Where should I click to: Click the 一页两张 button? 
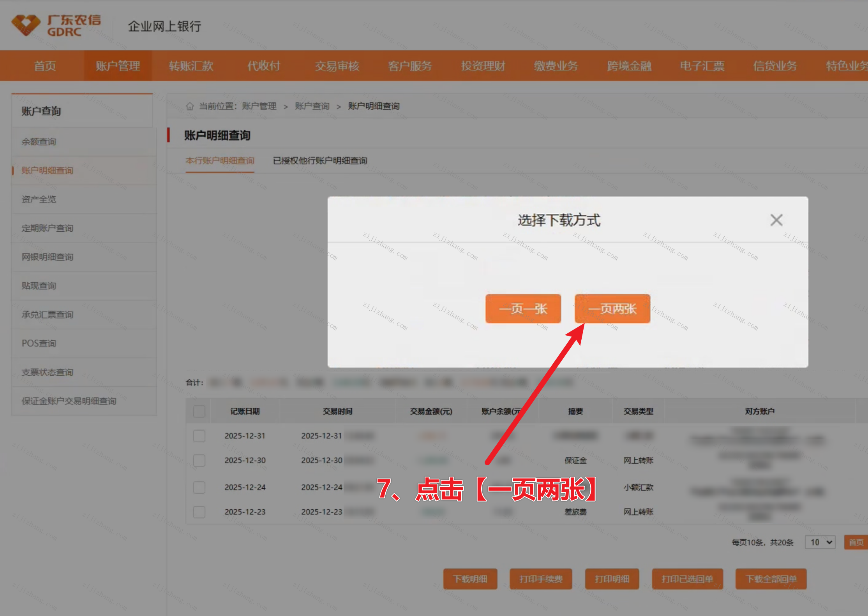pyautogui.click(x=612, y=308)
